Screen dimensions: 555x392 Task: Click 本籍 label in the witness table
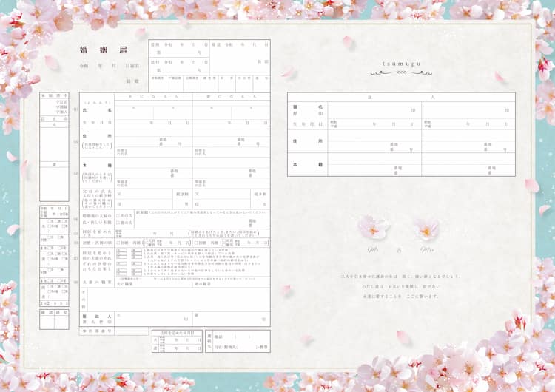(307, 164)
